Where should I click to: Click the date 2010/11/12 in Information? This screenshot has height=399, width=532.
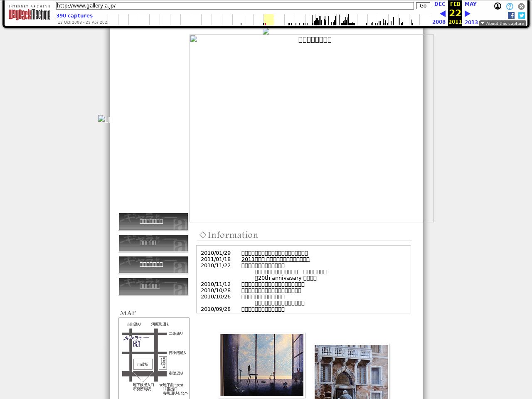(x=216, y=284)
